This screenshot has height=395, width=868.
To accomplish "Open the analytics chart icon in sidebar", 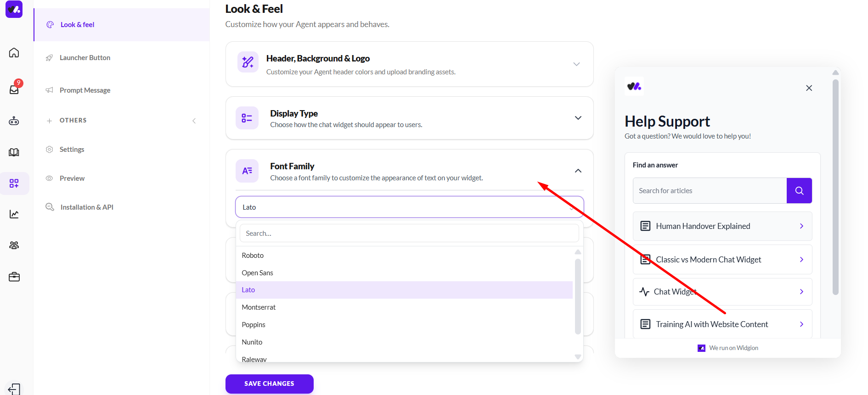I will [x=14, y=214].
